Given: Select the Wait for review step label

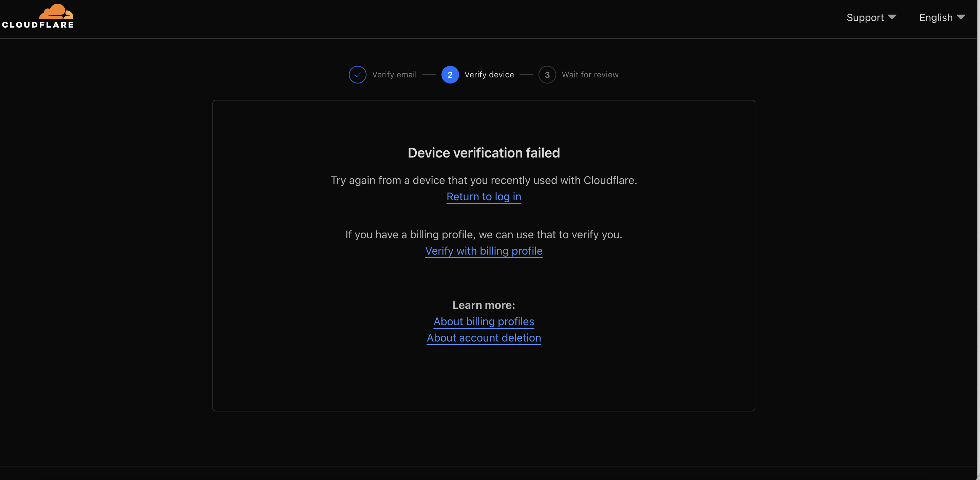Looking at the screenshot, I should pyautogui.click(x=590, y=75).
